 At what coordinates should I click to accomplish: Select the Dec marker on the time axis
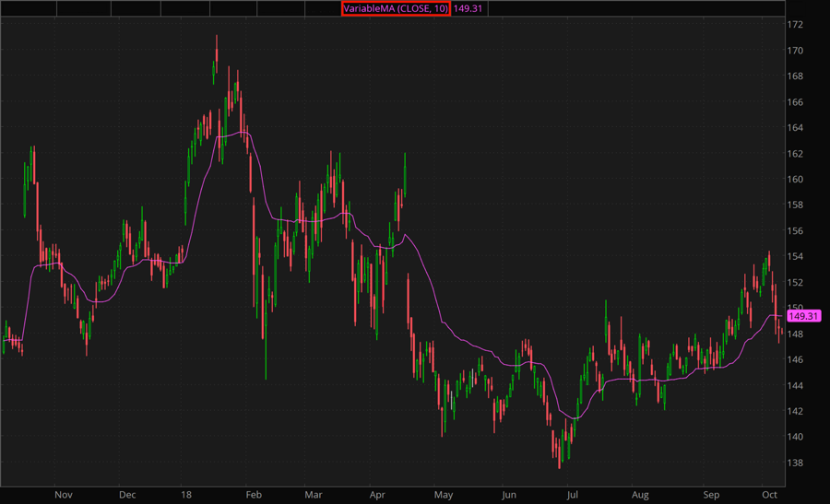coord(127,495)
